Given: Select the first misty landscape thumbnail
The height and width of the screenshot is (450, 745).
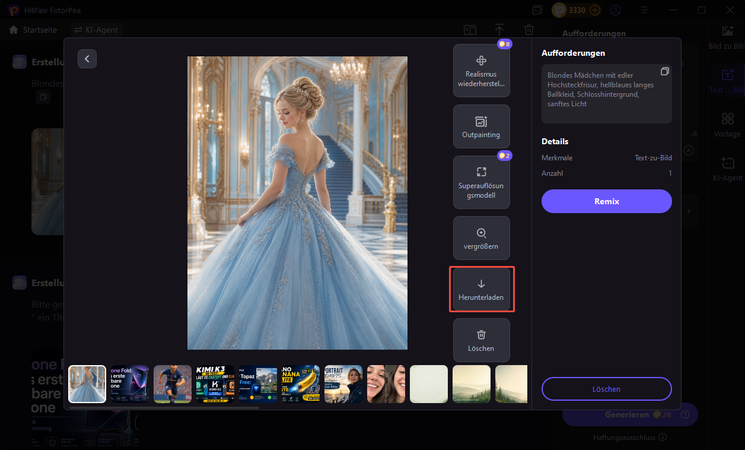Looking at the screenshot, I should pyautogui.click(x=472, y=384).
